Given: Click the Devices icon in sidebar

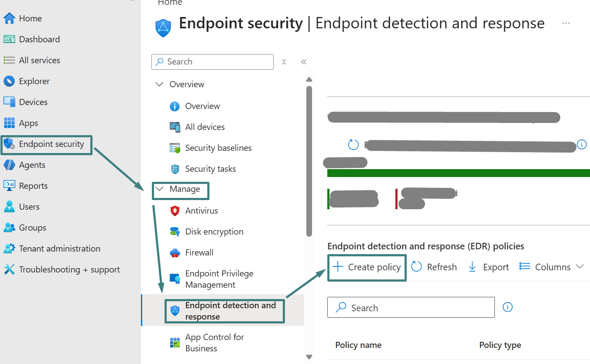Looking at the screenshot, I should coord(9,102).
